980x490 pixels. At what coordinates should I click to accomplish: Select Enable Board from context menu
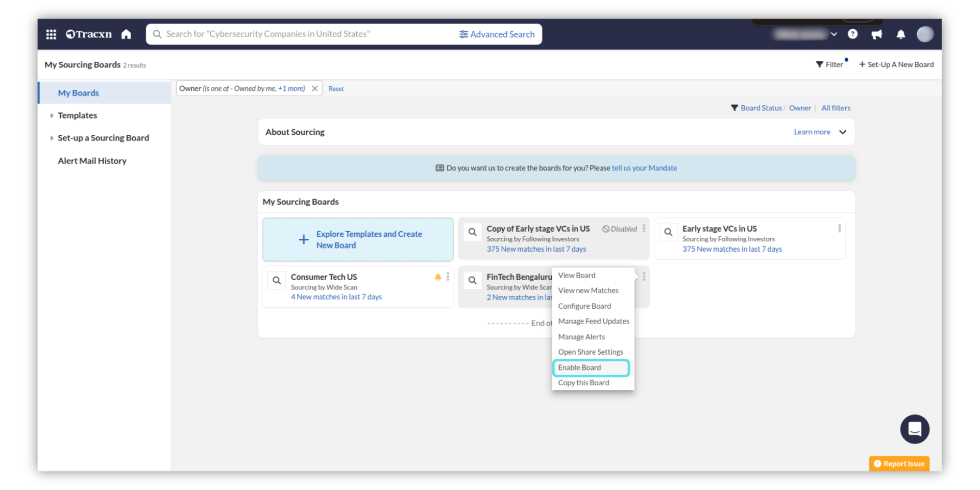[579, 367]
